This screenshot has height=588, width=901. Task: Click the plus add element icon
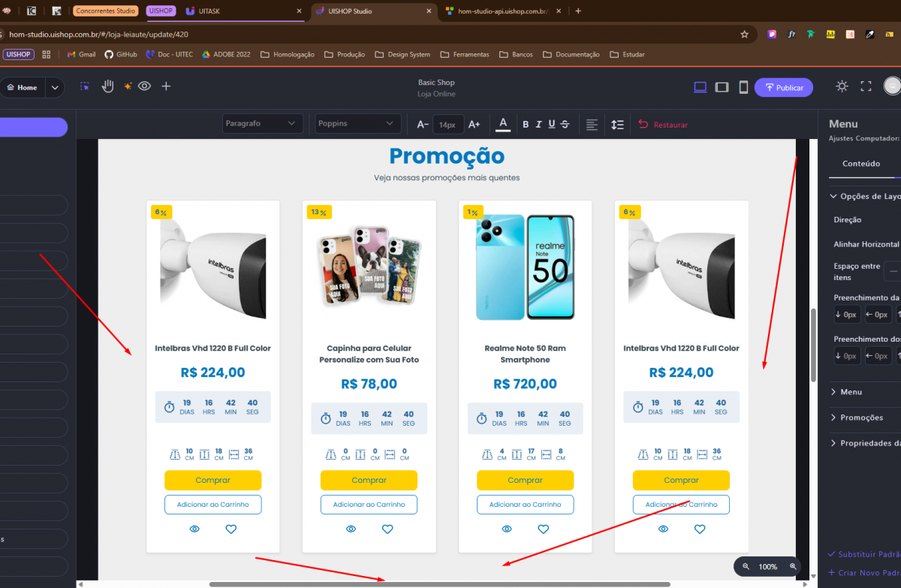pos(166,86)
